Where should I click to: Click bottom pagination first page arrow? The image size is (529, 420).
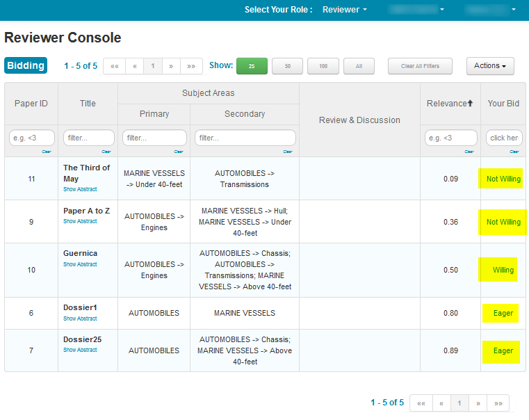(x=421, y=403)
